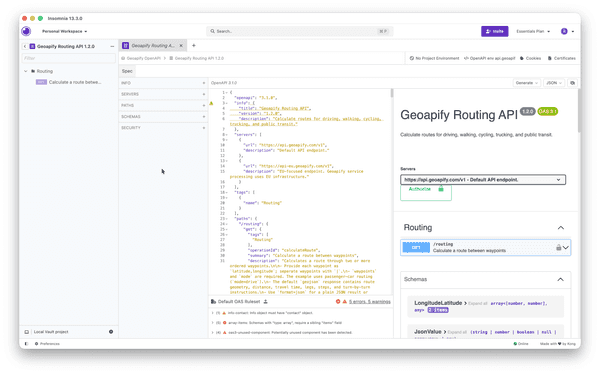The height and width of the screenshot is (374, 600).
Task: Open 'Calculate a route betwe...' request
Action: pos(68,82)
